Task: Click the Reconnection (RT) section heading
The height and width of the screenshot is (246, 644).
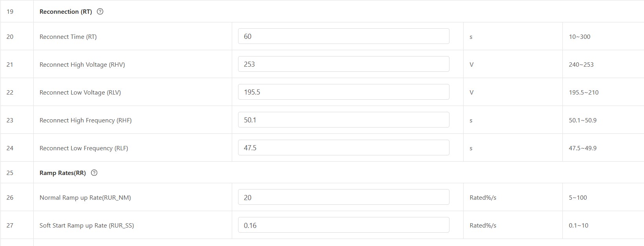Action: click(65, 12)
